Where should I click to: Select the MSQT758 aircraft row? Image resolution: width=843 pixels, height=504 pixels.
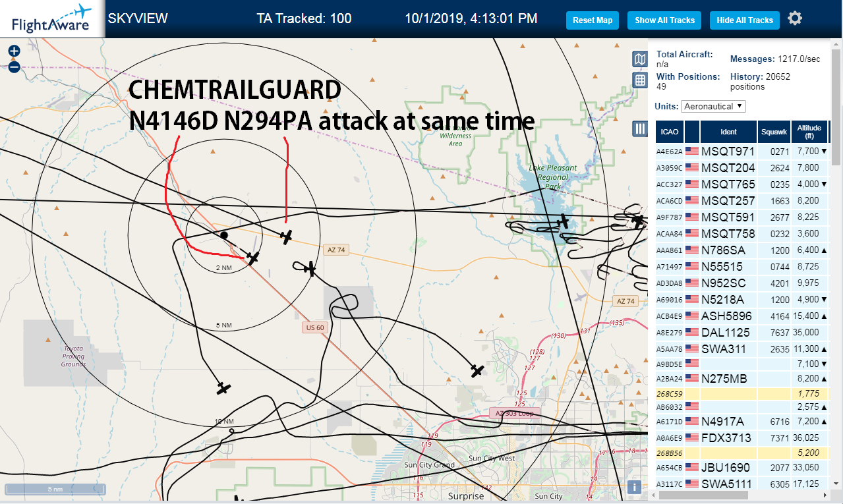(x=742, y=234)
